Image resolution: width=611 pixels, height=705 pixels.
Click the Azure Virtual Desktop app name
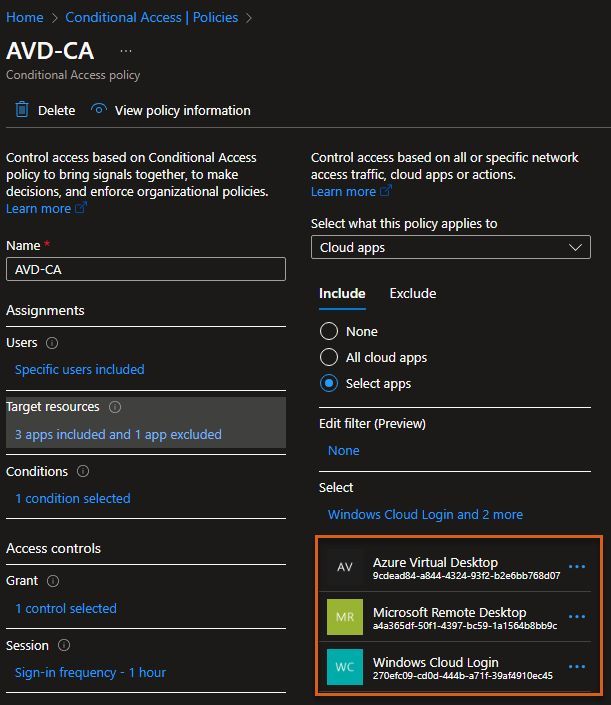tap(435, 562)
